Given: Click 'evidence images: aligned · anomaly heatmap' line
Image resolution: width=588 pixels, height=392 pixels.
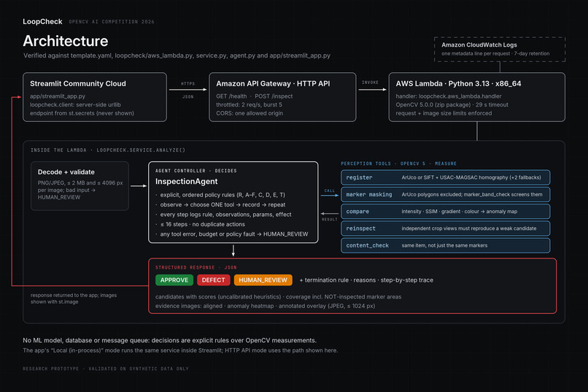Looking at the screenshot, I should pos(265,306).
